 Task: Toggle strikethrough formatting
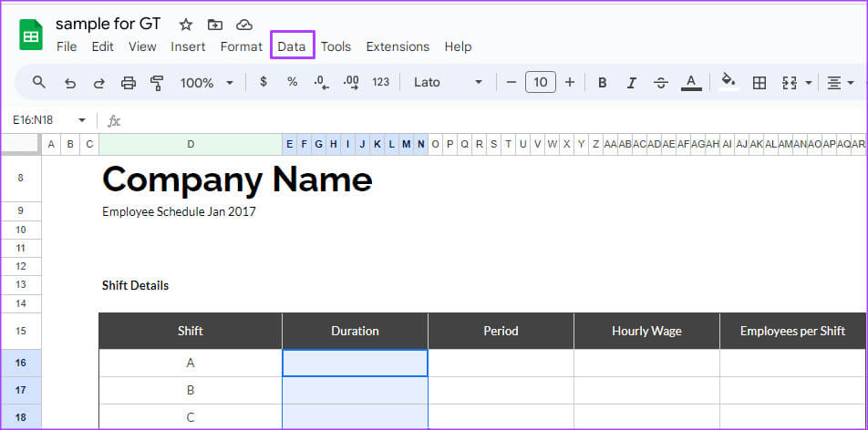pyautogui.click(x=660, y=83)
